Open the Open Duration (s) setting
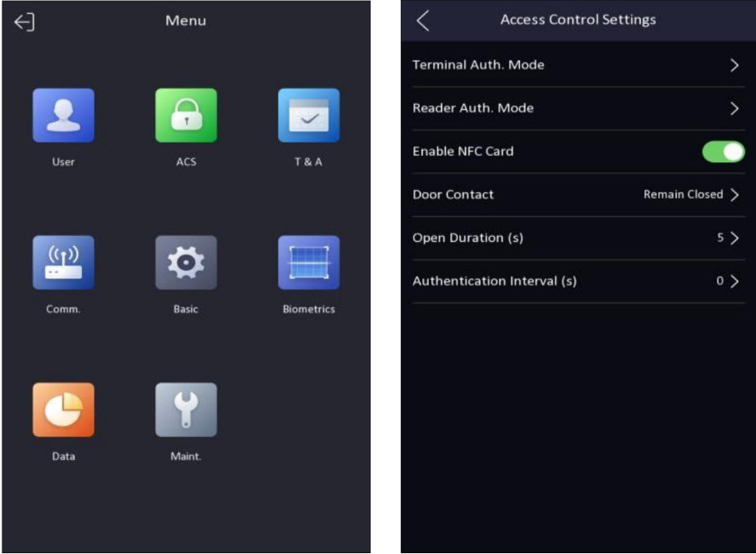This screenshot has width=756, height=554. [x=579, y=238]
